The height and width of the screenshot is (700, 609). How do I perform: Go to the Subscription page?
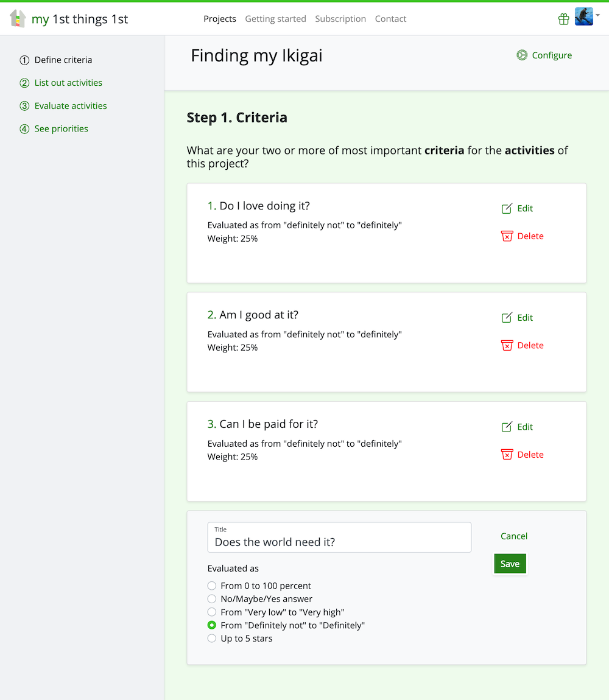(x=340, y=19)
